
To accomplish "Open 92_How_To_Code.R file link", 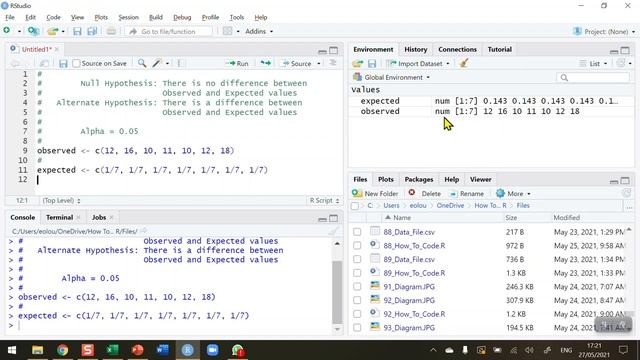I will tap(414, 314).
